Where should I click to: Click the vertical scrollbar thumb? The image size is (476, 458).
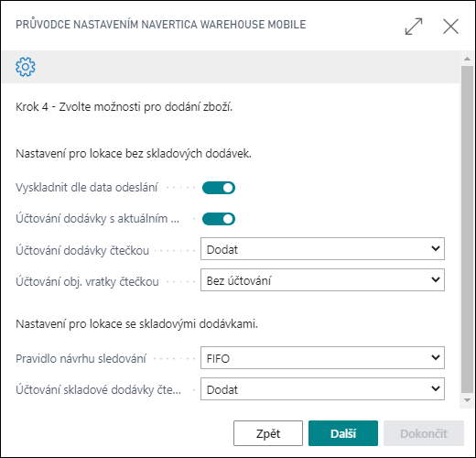click(x=467, y=229)
